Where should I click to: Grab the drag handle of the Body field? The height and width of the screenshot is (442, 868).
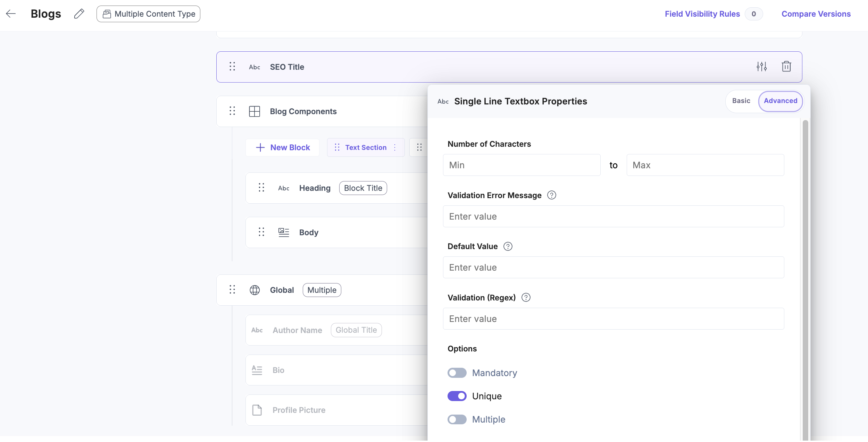tap(261, 232)
